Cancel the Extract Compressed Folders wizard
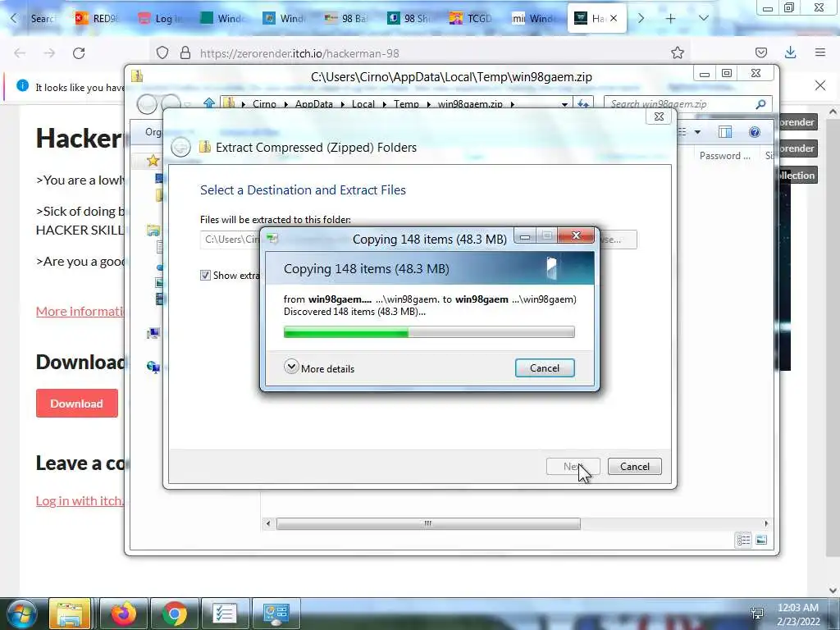 pyautogui.click(x=635, y=467)
